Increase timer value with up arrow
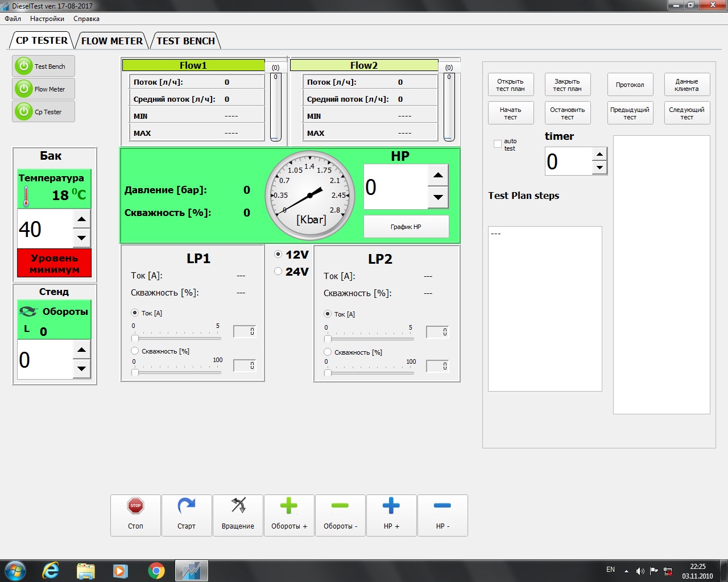This screenshot has height=582, width=728. pos(599,154)
